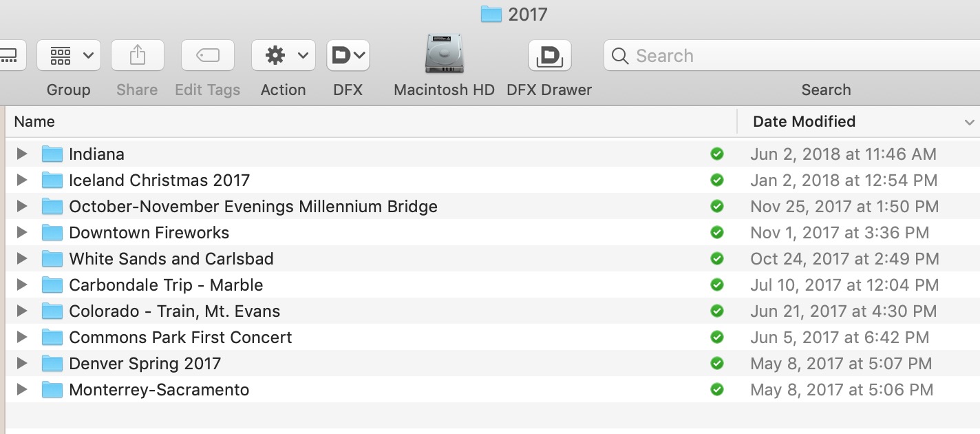Viewport: 980px width, 434px height.
Task: Click green sync checkmark for Iceland Christmas 2017
Action: click(717, 180)
